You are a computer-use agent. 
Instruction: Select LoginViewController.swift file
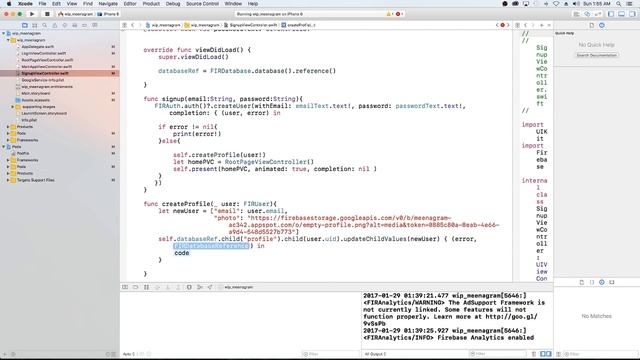(x=44, y=53)
